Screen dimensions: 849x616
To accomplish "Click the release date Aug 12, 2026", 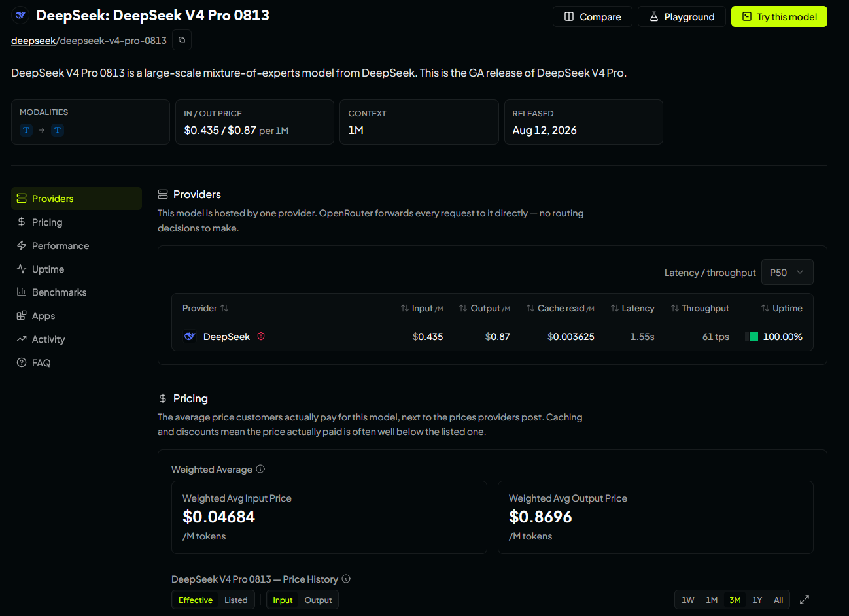I will point(544,130).
